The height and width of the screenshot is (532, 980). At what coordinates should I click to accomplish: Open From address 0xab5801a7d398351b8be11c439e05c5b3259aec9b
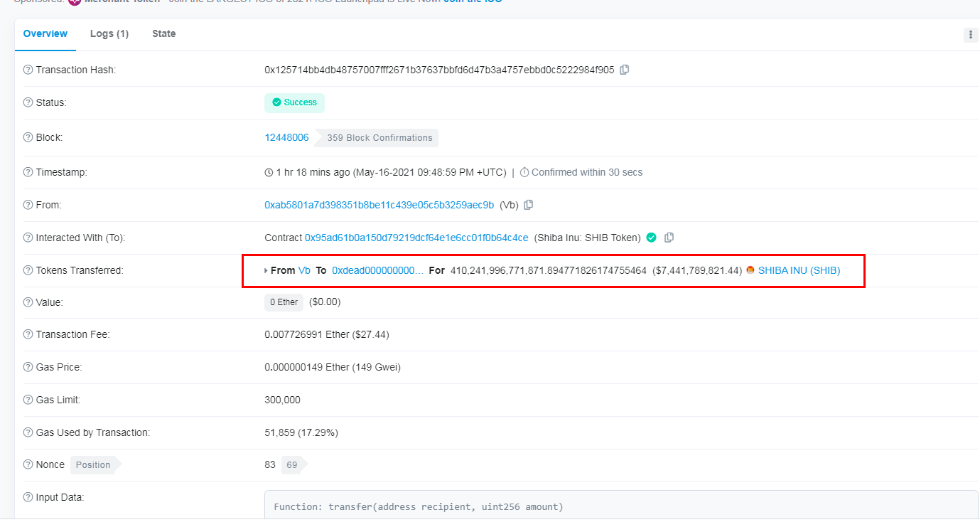(379, 205)
